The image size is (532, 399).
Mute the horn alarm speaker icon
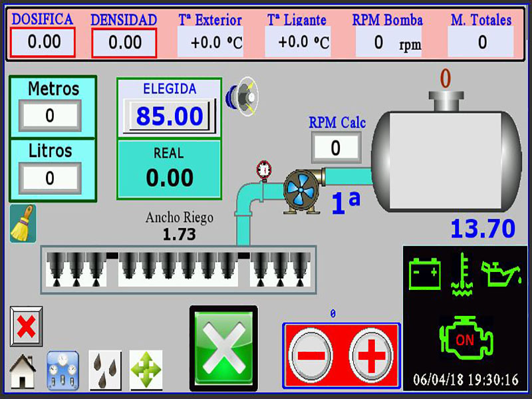(242, 96)
